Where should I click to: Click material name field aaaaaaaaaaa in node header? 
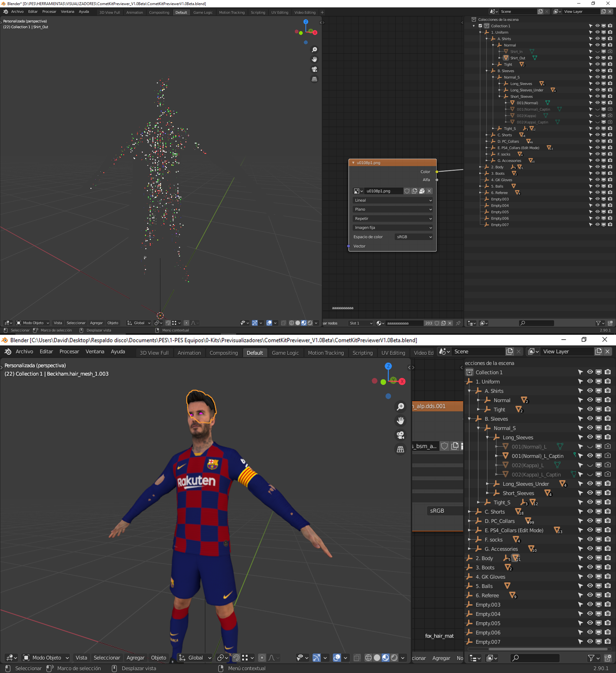(x=404, y=323)
